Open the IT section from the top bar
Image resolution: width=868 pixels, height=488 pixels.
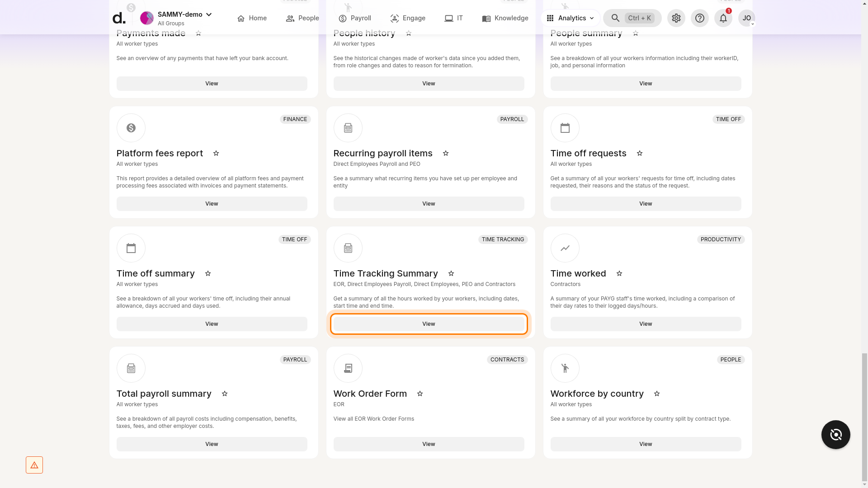[453, 18]
